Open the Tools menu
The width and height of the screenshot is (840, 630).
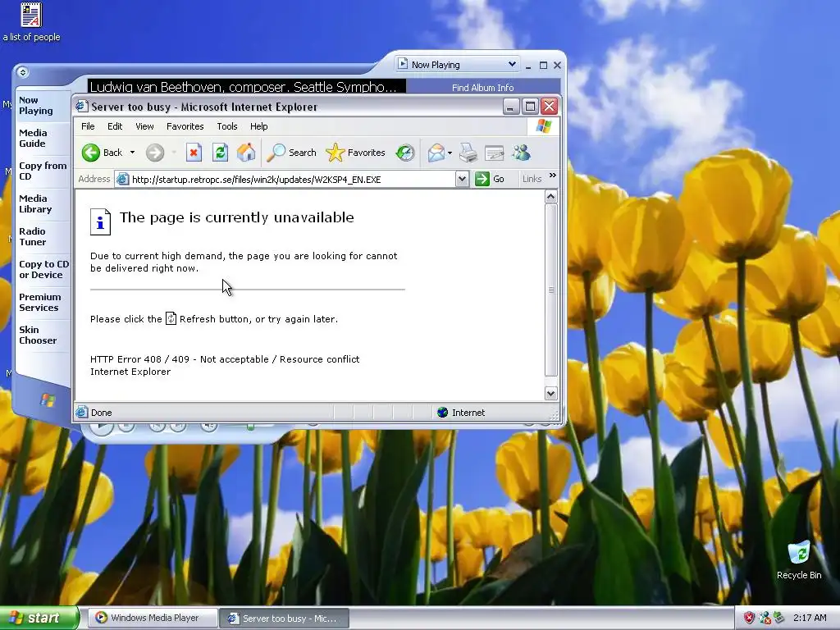[227, 126]
